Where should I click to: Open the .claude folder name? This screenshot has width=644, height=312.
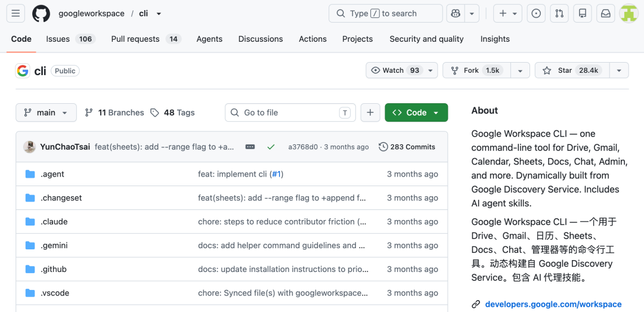[54, 222]
